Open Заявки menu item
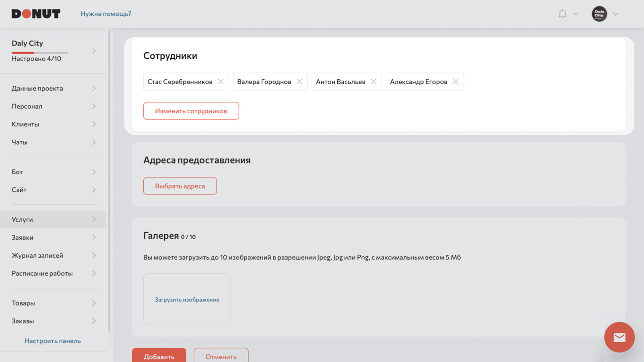 pyautogui.click(x=53, y=238)
